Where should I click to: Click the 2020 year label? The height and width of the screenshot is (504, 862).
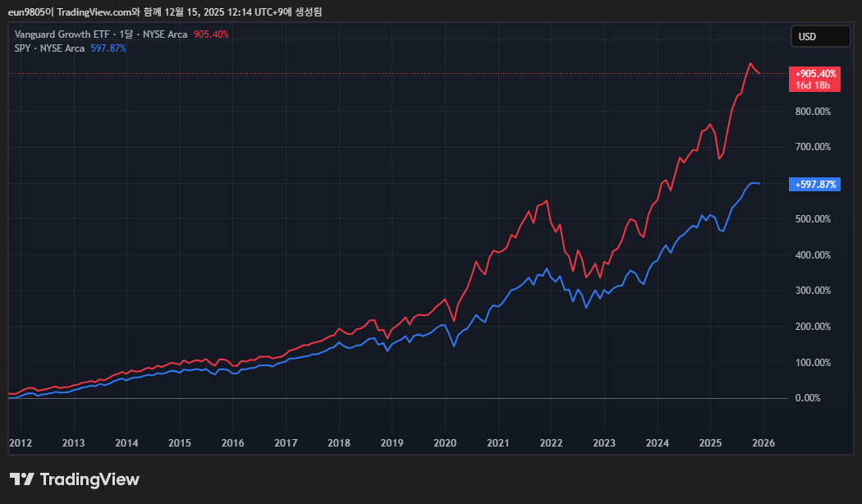pos(445,443)
